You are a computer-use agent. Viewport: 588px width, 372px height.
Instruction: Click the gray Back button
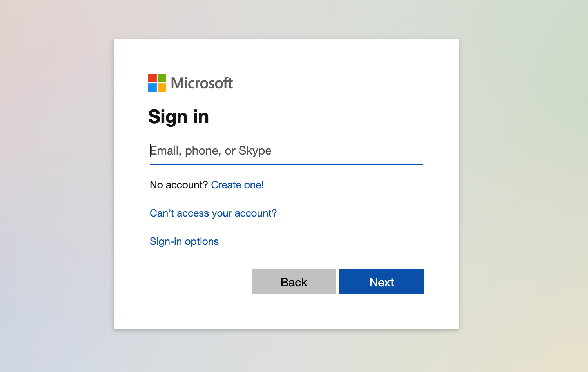click(x=294, y=282)
